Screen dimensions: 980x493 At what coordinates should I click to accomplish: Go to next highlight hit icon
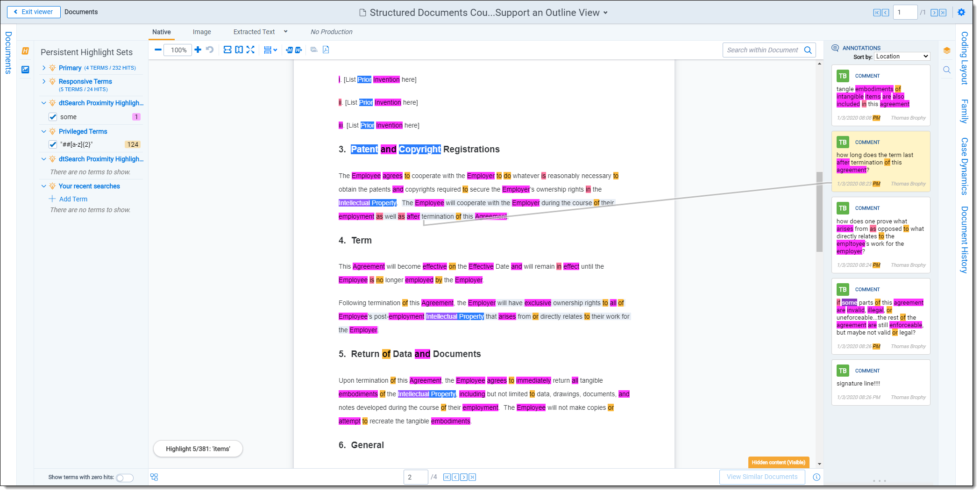(298, 50)
